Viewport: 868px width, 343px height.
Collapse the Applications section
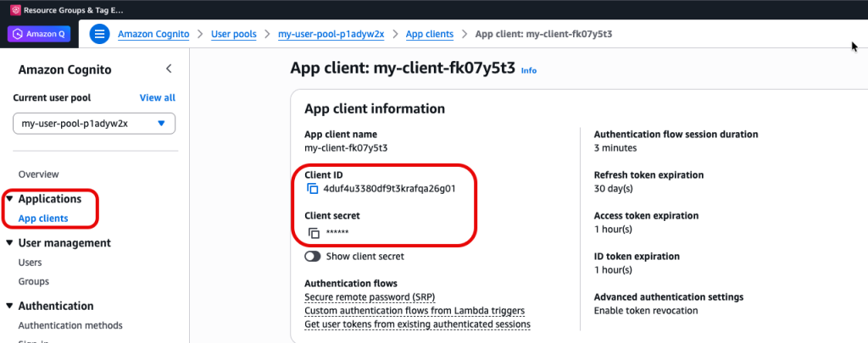coord(9,199)
